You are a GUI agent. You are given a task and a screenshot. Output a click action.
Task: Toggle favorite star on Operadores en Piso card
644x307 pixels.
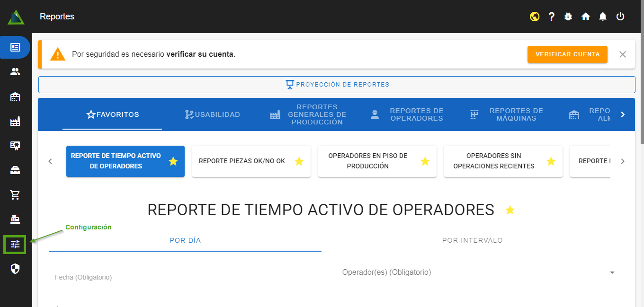[425, 161]
